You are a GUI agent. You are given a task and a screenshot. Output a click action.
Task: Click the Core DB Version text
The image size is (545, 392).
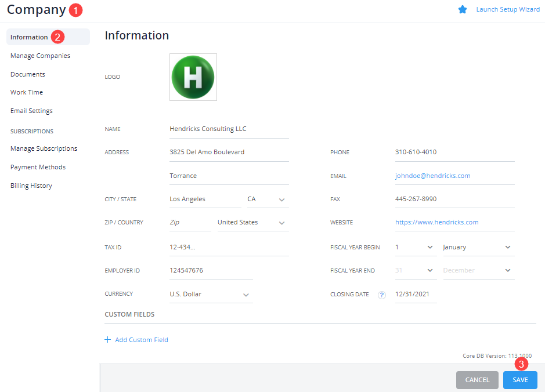coord(497,356)
